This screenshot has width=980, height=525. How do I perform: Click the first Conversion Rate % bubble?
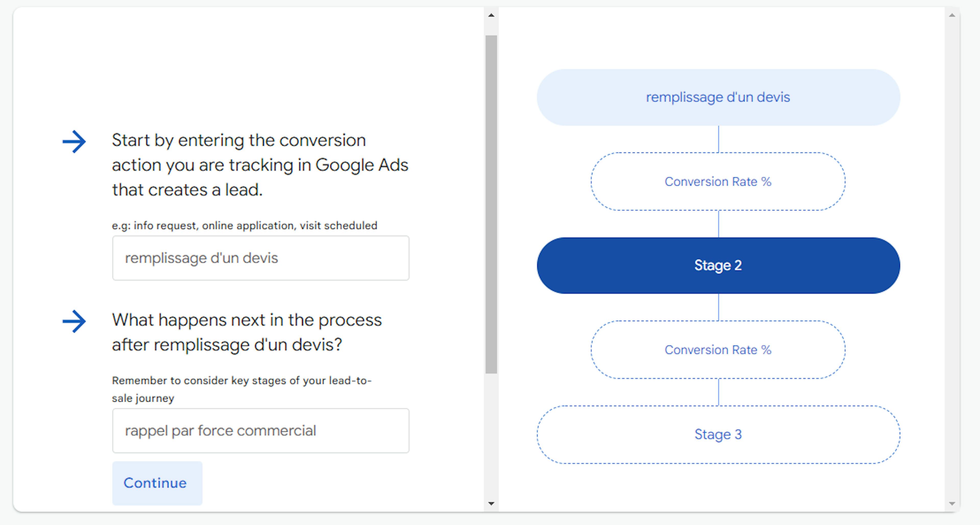[x=718, y=182]
